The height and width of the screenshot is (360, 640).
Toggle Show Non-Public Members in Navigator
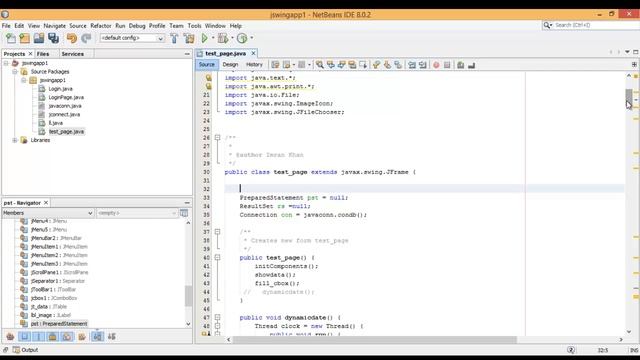coord(53,337)
